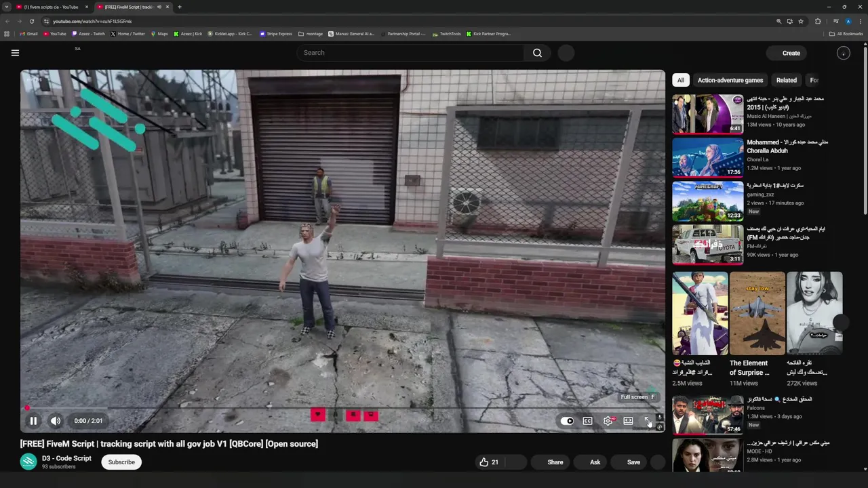
Task: Click the zoom magnifier icon in address bar
Action: (778, 21)
